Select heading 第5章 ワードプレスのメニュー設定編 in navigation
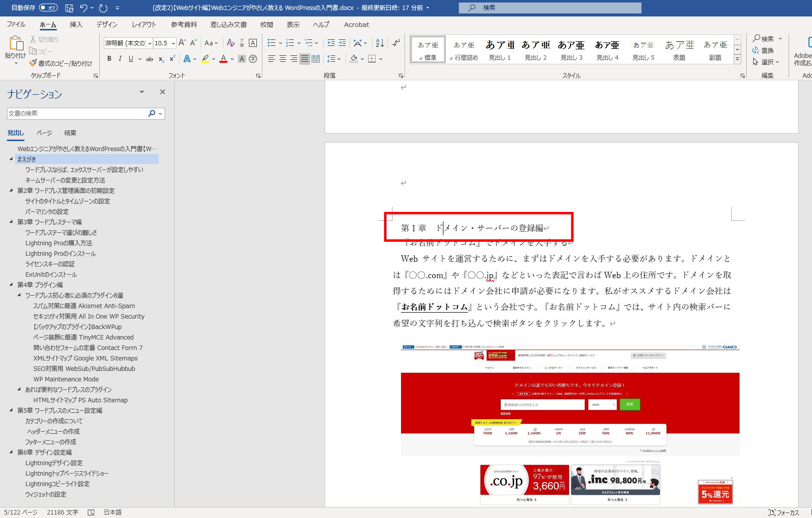Screen dimensions: 812x518 click(60, 410)
